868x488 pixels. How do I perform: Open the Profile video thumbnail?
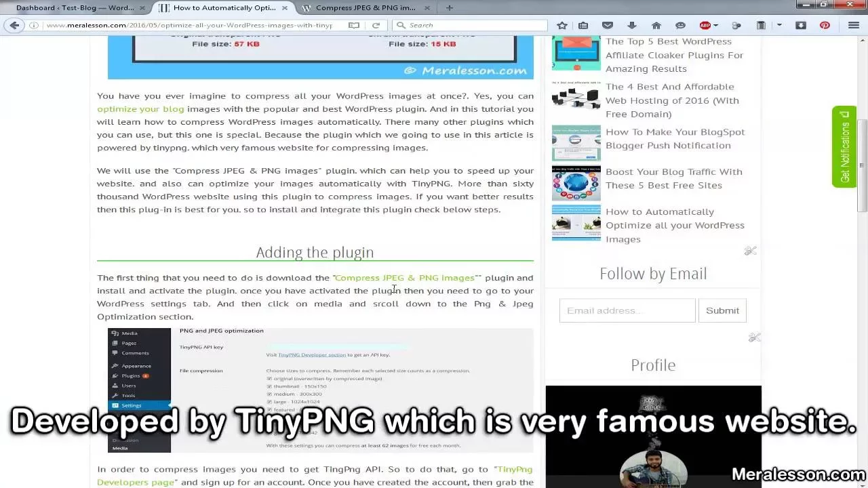point(653,436)
